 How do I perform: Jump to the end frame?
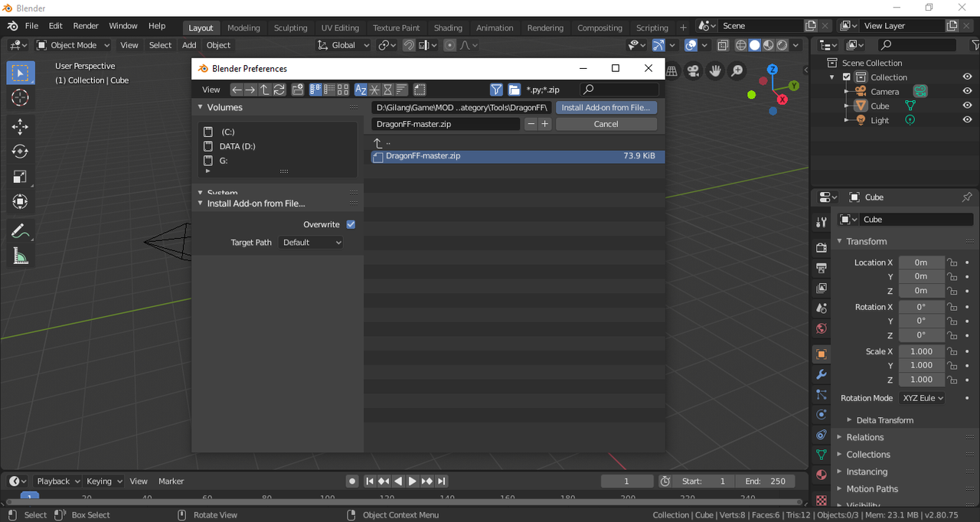tap(442, 481)
